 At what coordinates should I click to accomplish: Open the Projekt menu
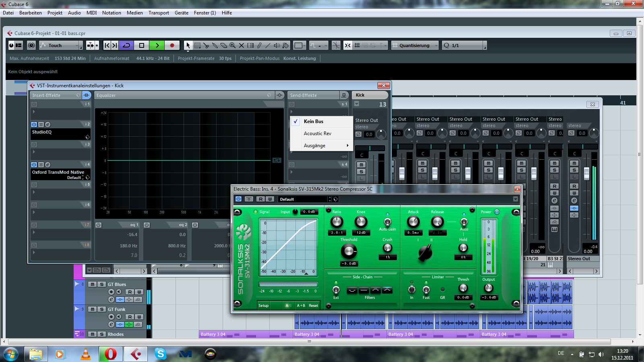(55, 13)
